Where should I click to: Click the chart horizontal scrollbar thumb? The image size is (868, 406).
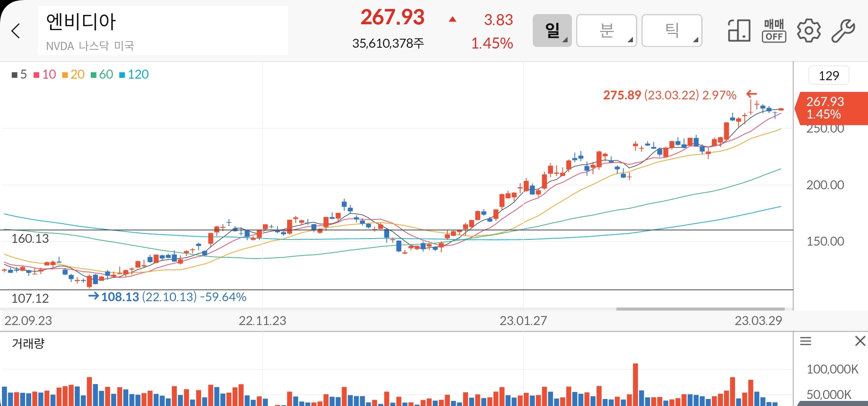tap(700, 309)
